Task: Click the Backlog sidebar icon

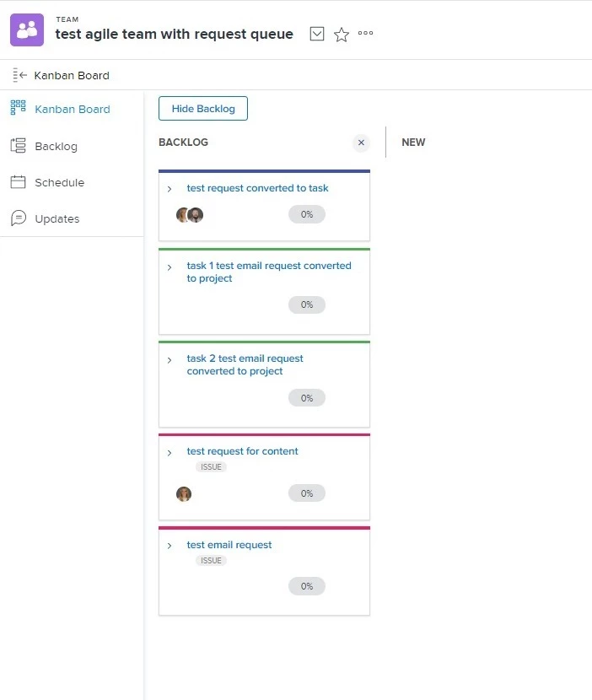Action: click(19, 146)
